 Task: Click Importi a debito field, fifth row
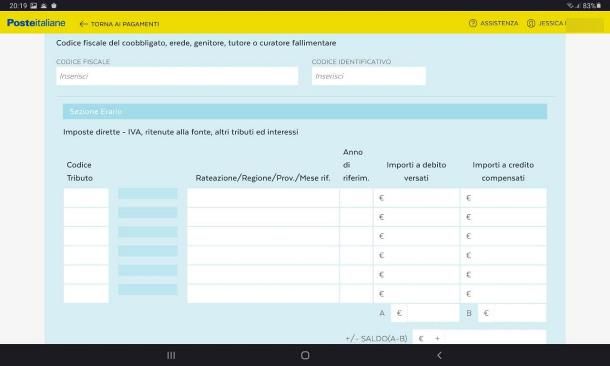click(x=416, y=275)
